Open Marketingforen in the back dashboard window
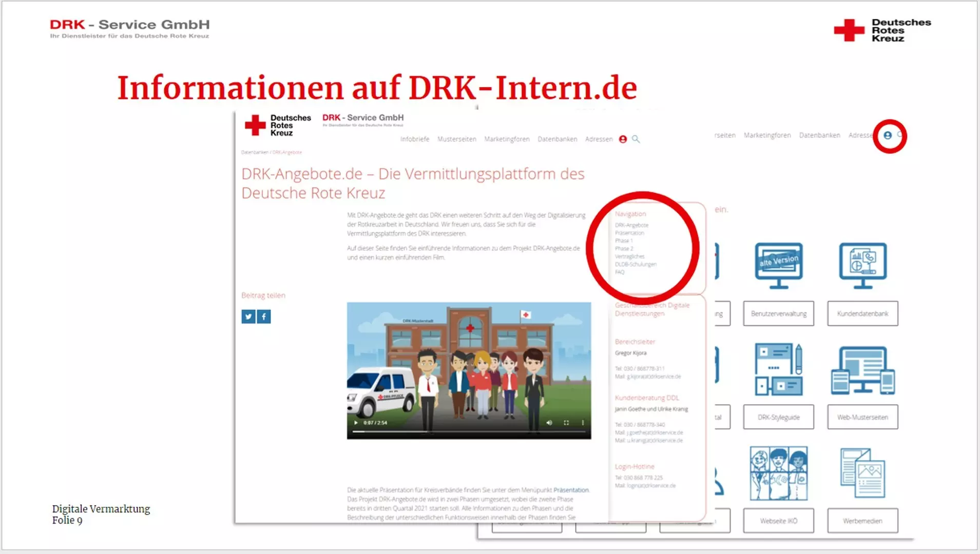This screenshot has height=554, width=980. 767,135
